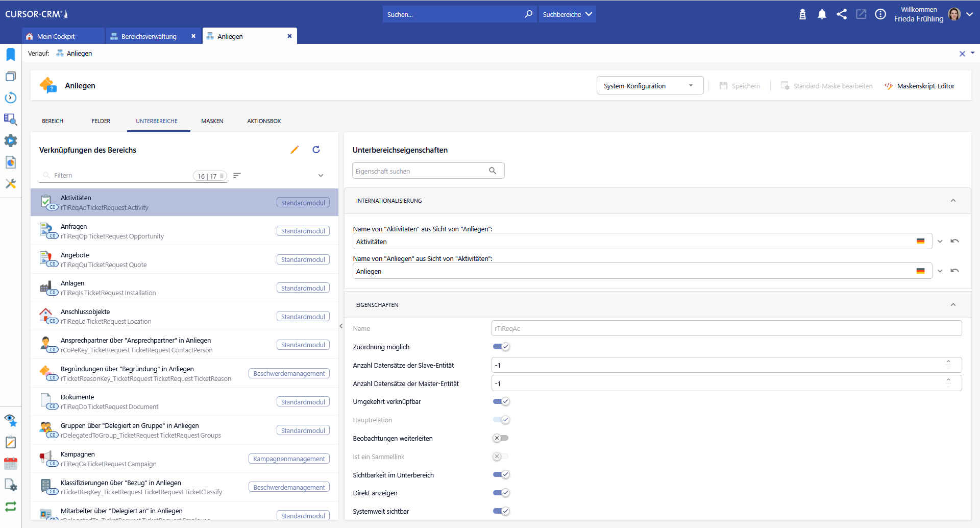
Task: Click the bookmark icon in left sidebar
Action: click(x=11, y=55)
